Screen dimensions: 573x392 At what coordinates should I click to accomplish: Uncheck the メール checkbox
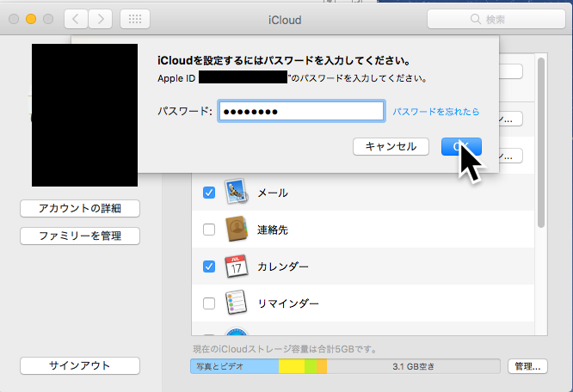(x=208, y=193)
